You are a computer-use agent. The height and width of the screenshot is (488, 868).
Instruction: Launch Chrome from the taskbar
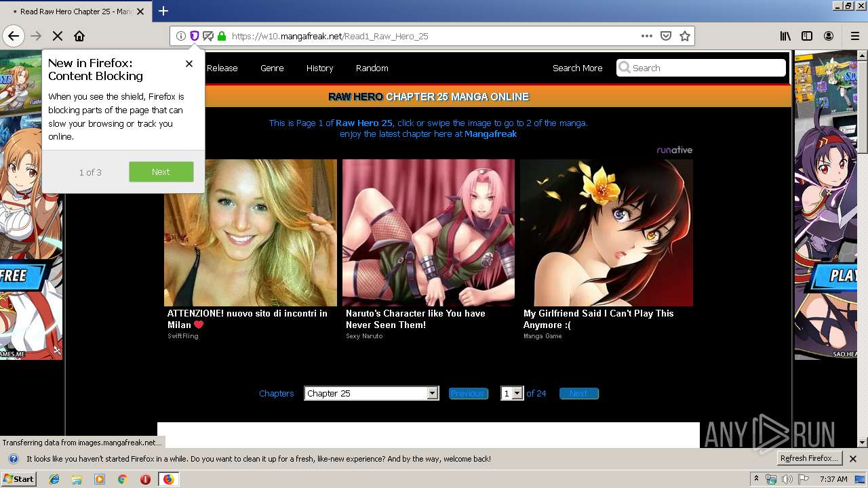tap(122, 479)
